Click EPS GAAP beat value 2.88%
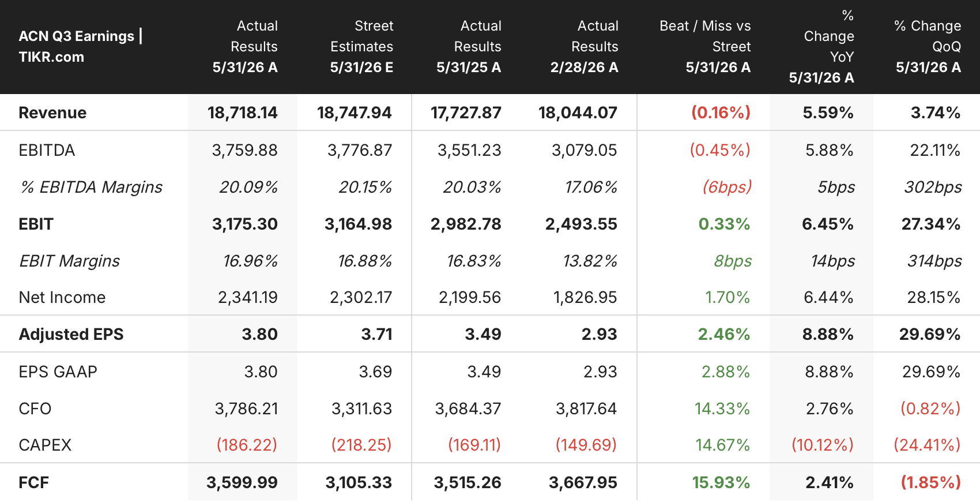Viewport: 980px width, 502px height. click(726, 372)
